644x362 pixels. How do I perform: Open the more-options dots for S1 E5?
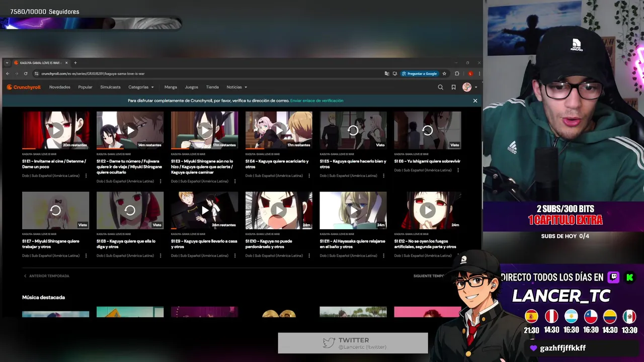[384, 176]
